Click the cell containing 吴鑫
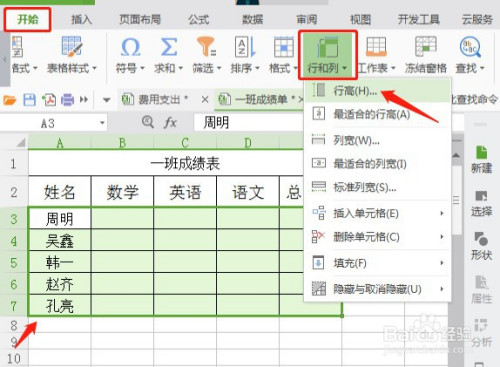This screenshot has width=500, height=367. pos(60,241)
